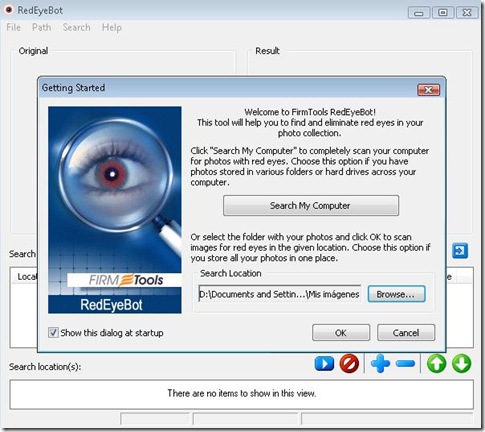Confirm the dialog with OK

click(x=341, y=333)
